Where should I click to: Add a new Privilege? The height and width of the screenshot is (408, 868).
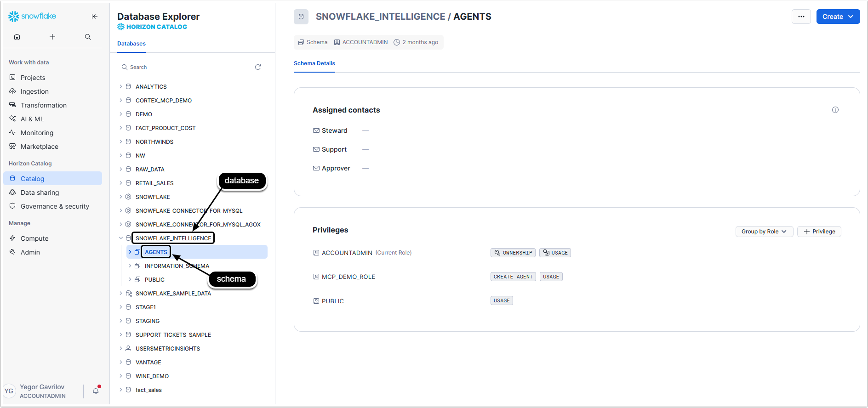819,232
